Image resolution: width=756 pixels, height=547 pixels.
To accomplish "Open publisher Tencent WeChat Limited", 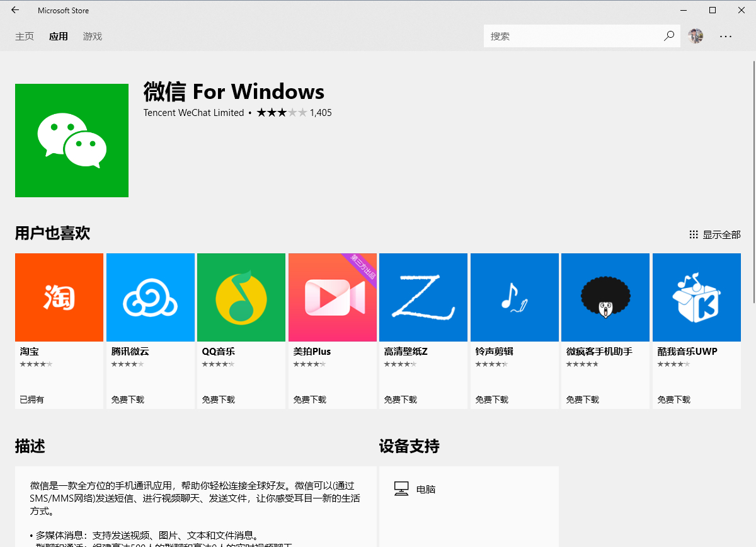I will (193, 113).
